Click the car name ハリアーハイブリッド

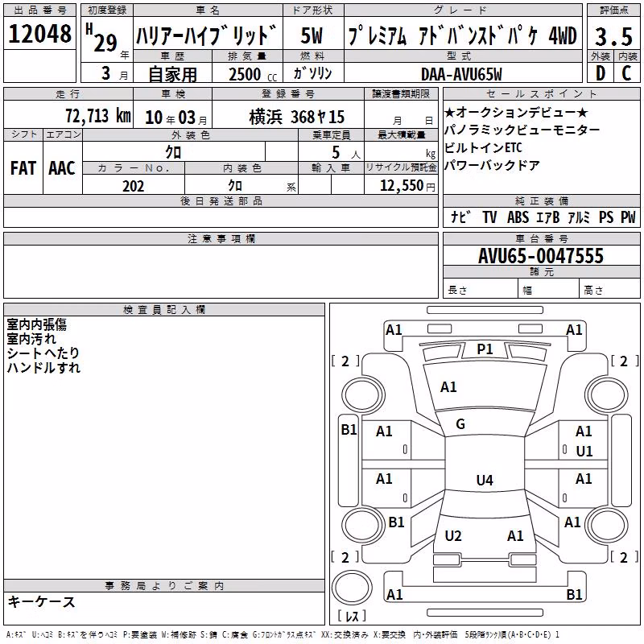206,35
